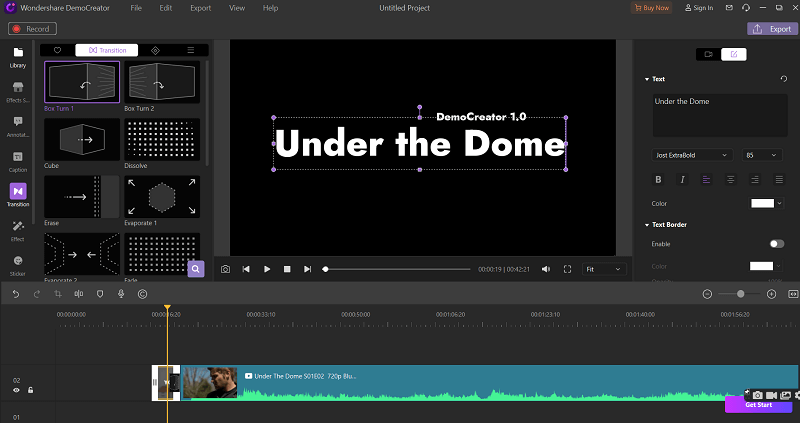Viewport: 800px width, 423px height.
Task: Open the Fit zoom dropdown
Action: 604,269
